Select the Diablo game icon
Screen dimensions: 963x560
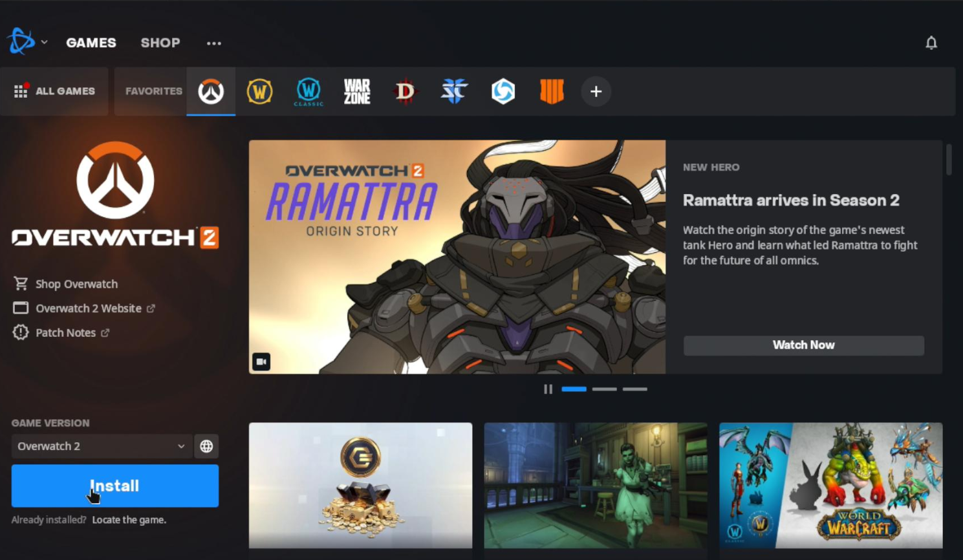click(406, 91)
